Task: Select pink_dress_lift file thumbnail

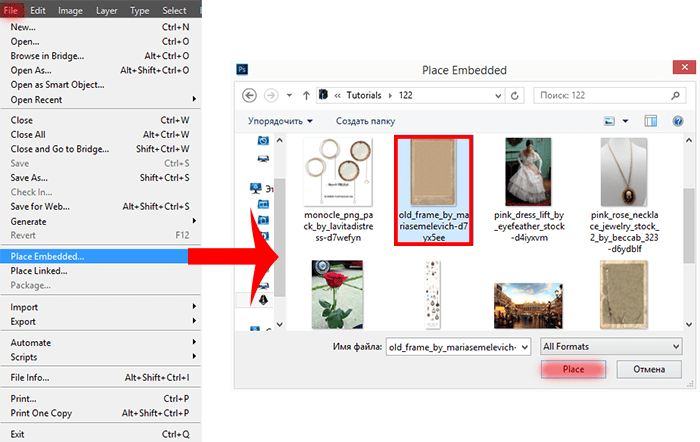Action: 528,172
